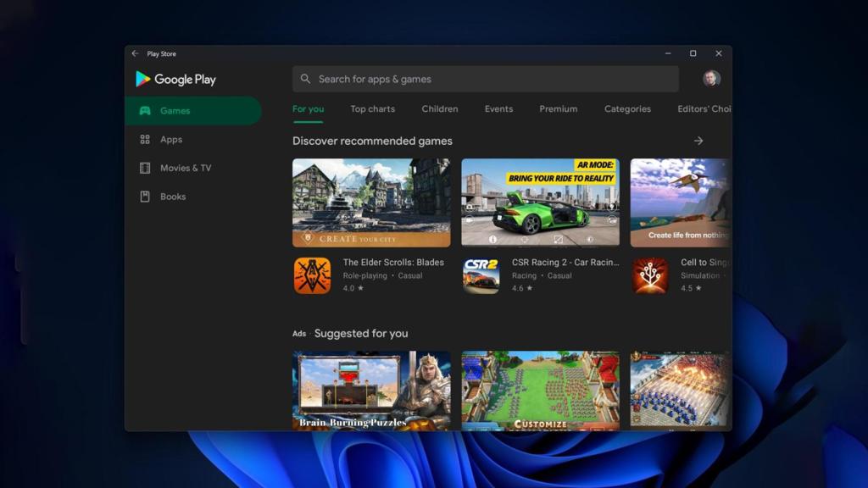Open the CSR Racing AR Mode banner

540,202
